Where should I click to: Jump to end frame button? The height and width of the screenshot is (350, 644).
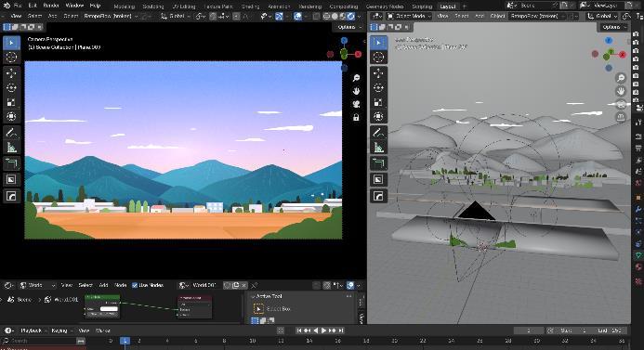pyautogui.click(x=340, y=331)
